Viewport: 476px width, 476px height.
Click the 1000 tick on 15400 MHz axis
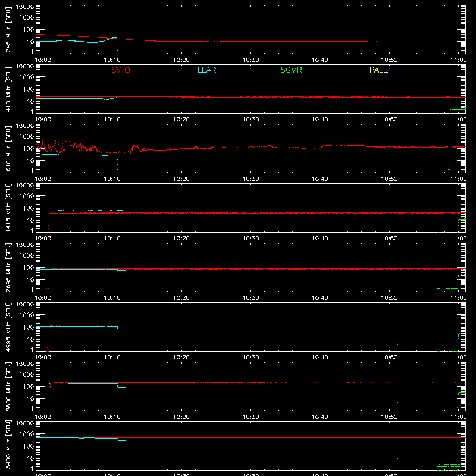click(27, 434)
